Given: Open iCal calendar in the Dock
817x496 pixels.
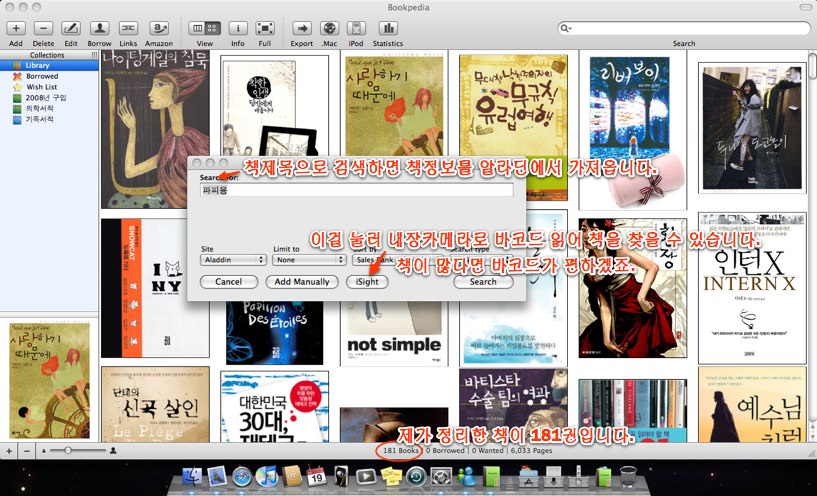Looking at the screenshot, I should tap(316, 476).
